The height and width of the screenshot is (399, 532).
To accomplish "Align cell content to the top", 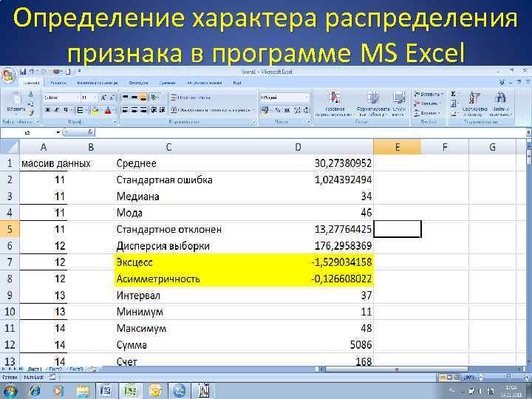I will tap(125, 98).
